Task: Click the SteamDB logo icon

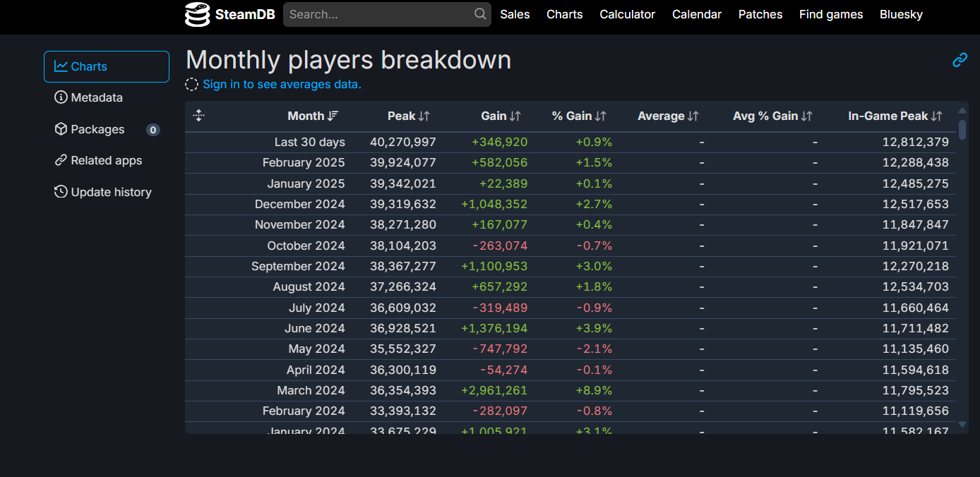Action: click(x=198, y=14)
